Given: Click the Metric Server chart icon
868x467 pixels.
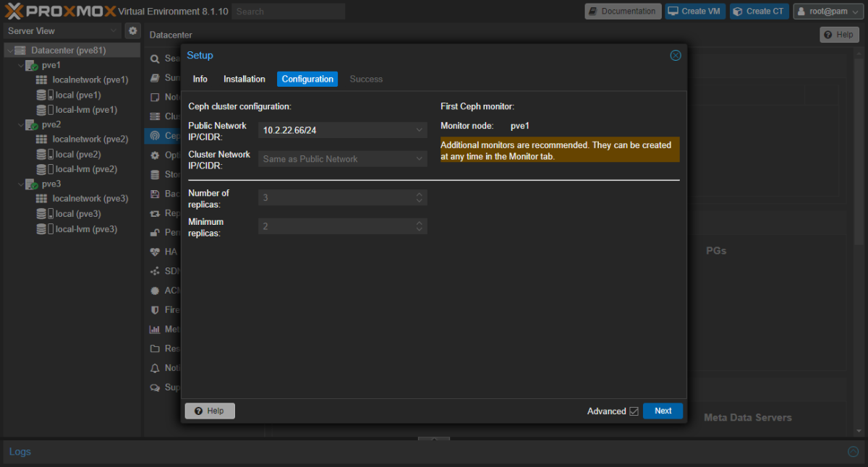Looking at the screenshot, I should (155, 329).
